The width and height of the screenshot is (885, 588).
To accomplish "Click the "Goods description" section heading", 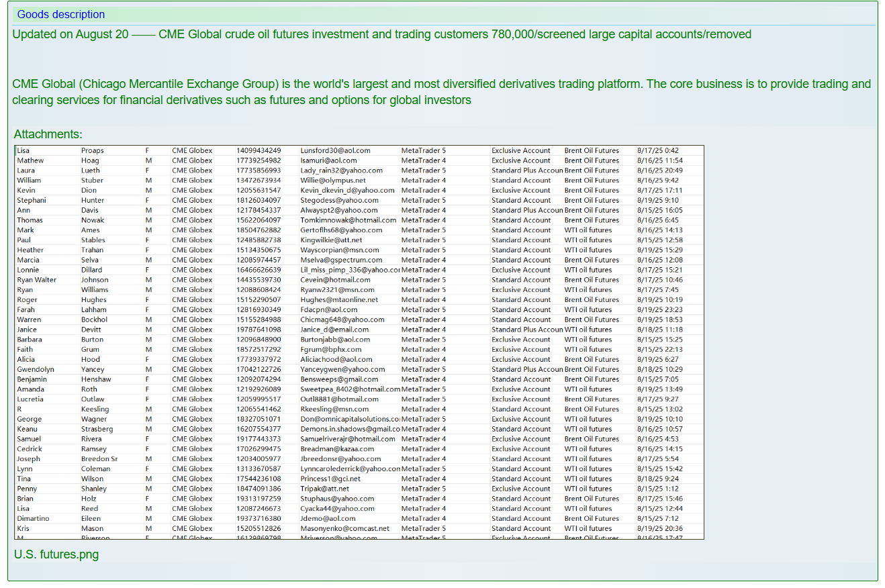I will pos(61,15).
